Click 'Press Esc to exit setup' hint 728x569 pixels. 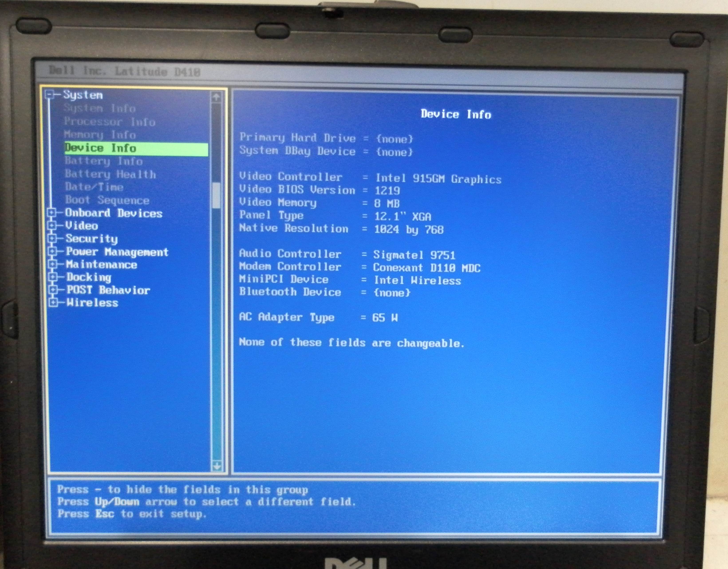[x=132, y=514]
